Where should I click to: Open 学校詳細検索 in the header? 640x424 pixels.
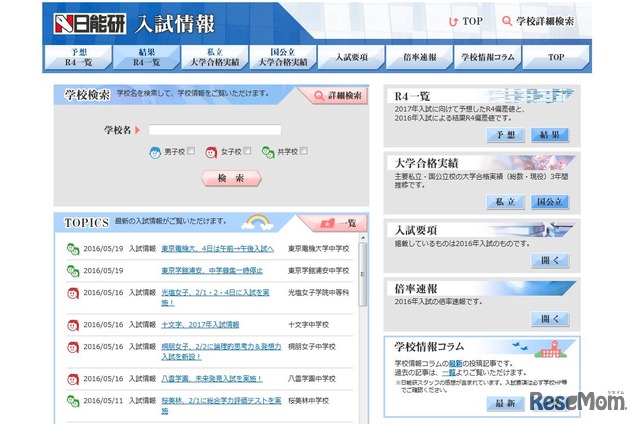click(538, 21)
